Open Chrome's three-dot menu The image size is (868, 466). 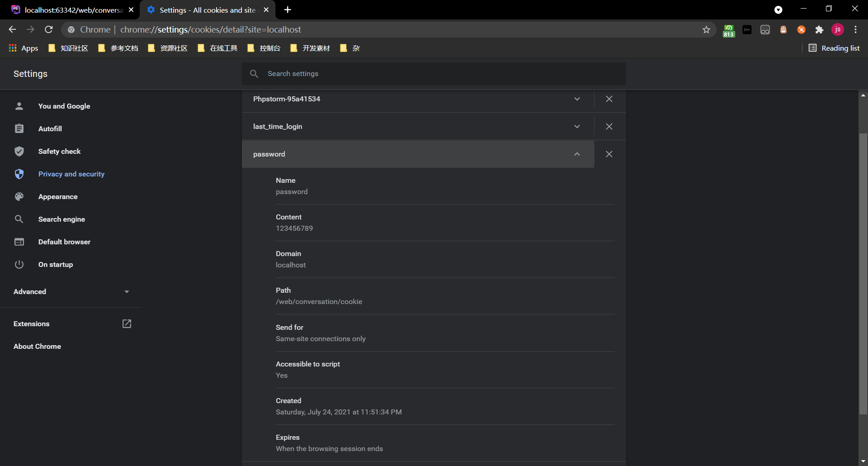pos(856,29)
